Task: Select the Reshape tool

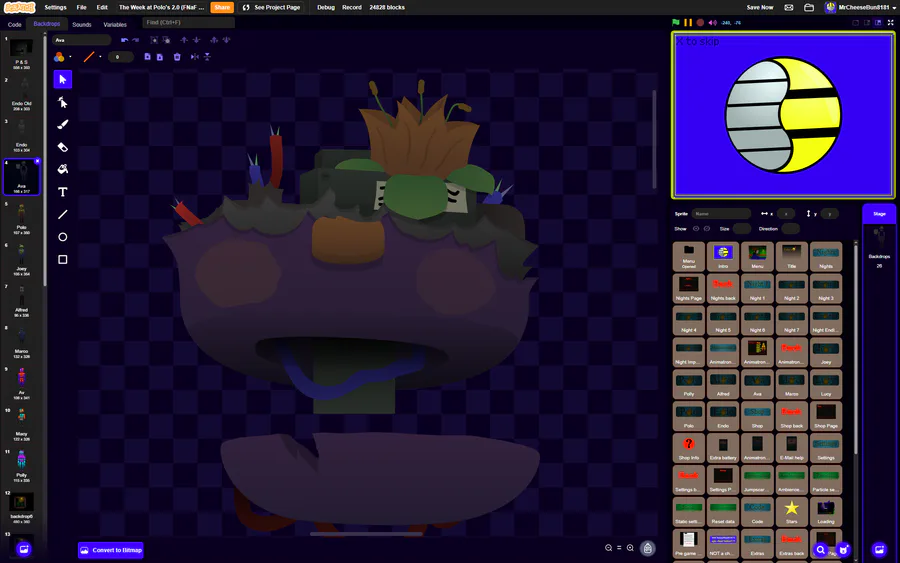Action: (63, 102)
